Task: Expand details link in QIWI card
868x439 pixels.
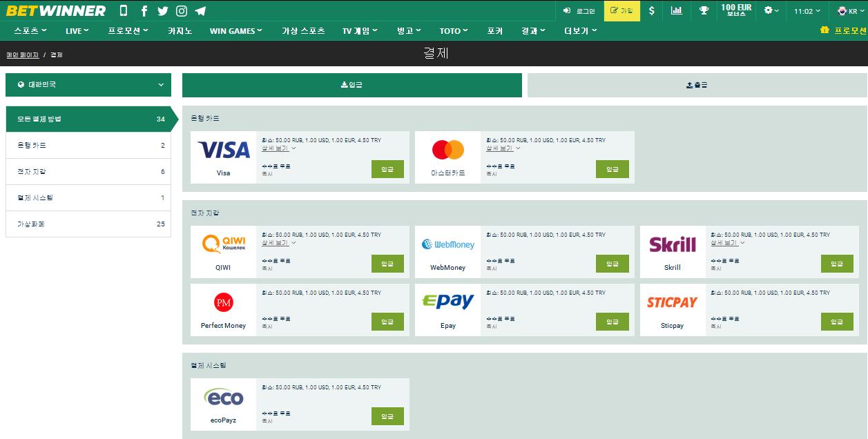Action: [278, 243]
